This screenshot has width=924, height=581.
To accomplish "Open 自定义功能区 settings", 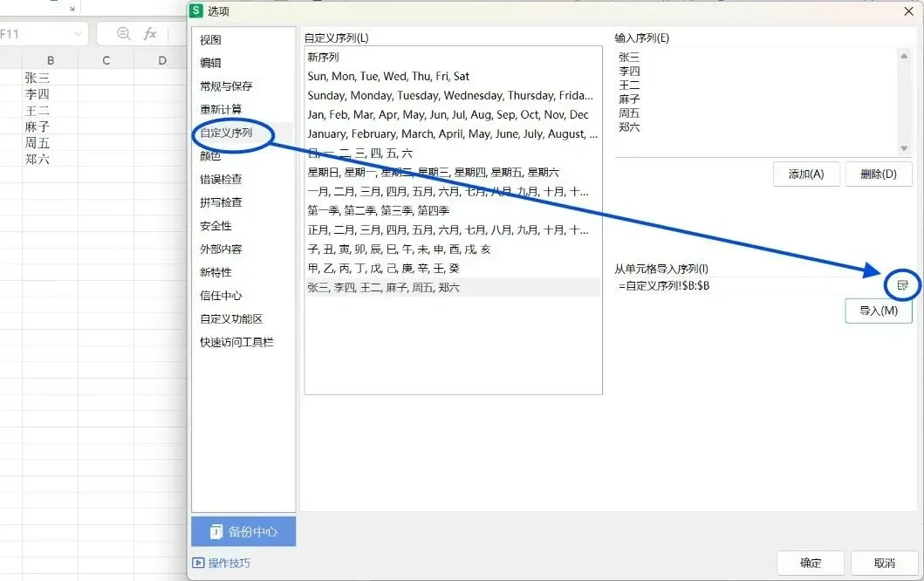I will pyautogui.click(x=231, y=318).
